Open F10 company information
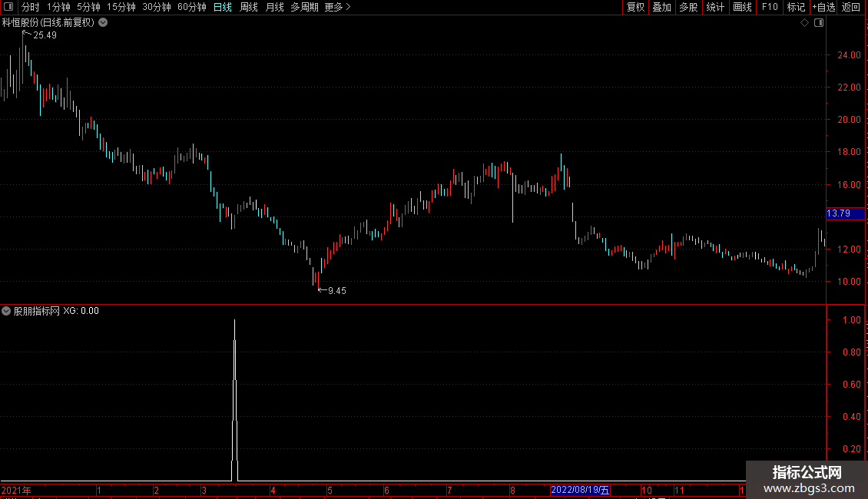The height and width of the screenshot is (499, 868). pyautogui.click(x=770, y=7)
